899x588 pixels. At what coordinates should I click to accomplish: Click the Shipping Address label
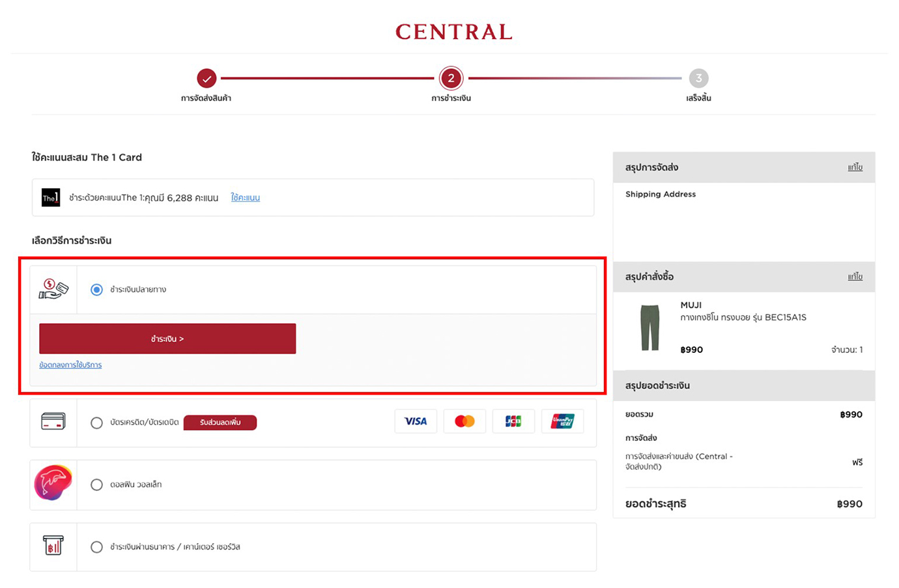pos(661,194)
